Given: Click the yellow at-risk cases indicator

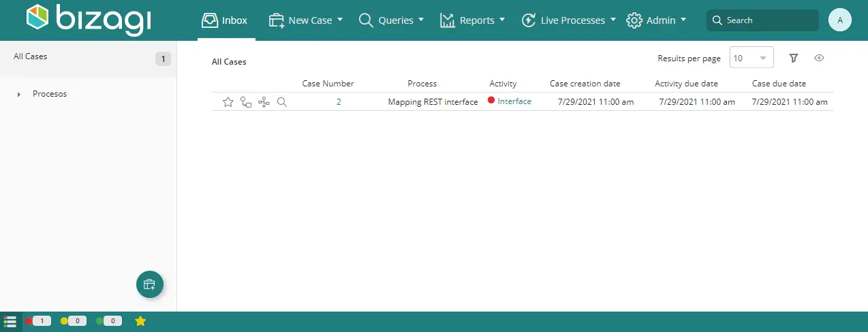Looking at the screenshot, I should point(74,321).
